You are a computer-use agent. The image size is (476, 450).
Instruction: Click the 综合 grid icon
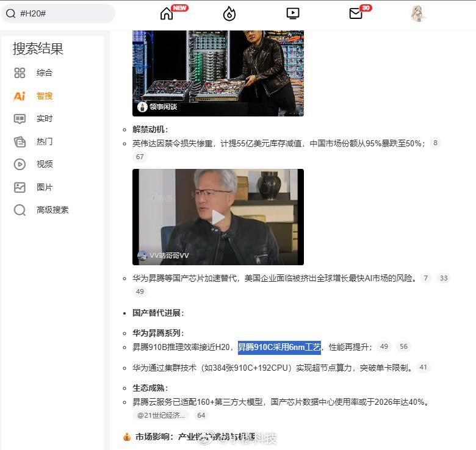tap(20, 73)
